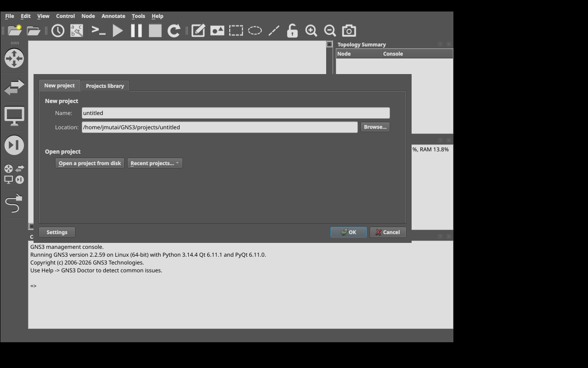Click the Node column header in Topology Summary
The width and height of the screenshot is (588, 368).
[x=359, y=54]
